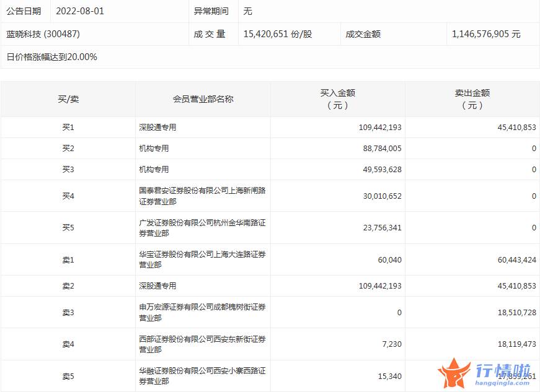Select the buy amount 88,784,005
Image resolution: width=540 pixels, height=392 pixels.
[x=383, y=149]
